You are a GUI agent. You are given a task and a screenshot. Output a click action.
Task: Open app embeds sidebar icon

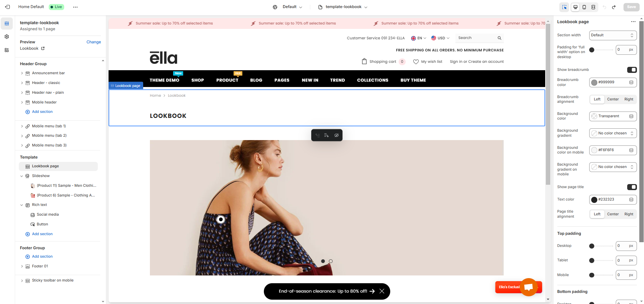pos(7,50)
